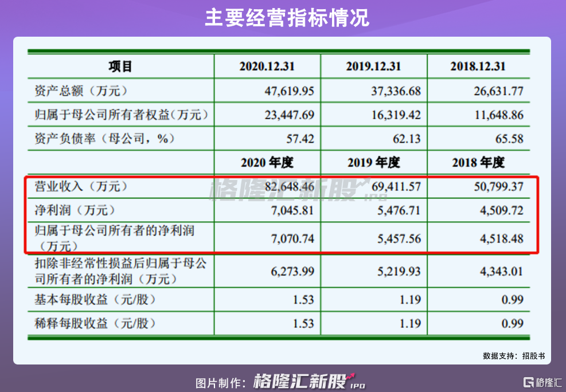This screenshot has width=566, height=392.
Task: Click the 营业收入（万元）row label
Action: pos(80,187)
